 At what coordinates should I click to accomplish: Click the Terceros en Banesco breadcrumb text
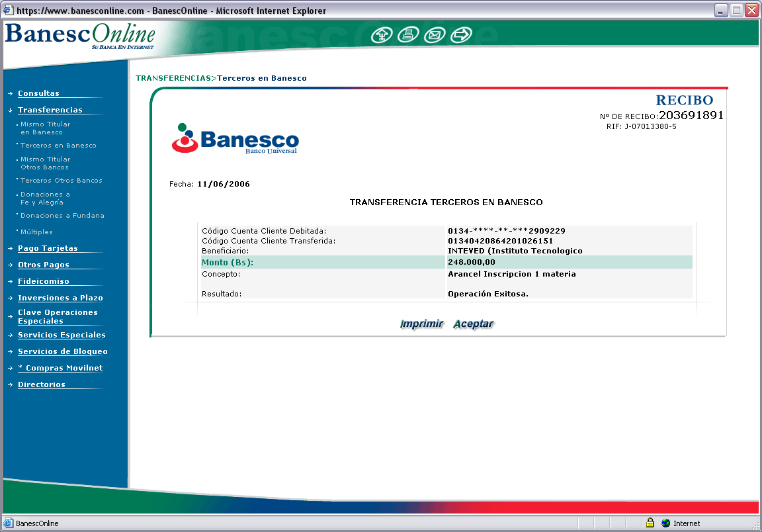coord(262,78)
